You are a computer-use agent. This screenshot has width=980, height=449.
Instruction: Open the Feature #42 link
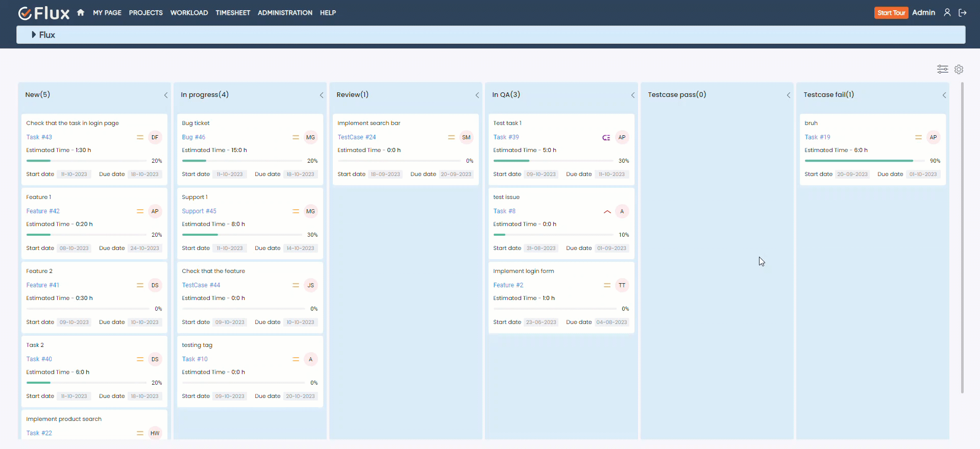(43, 211)
